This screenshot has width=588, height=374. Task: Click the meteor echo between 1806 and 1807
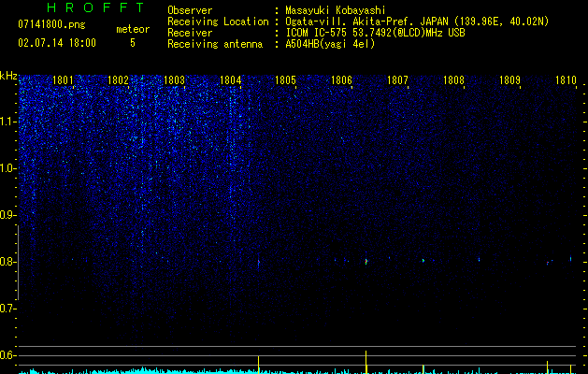click(x=366, y=261)
